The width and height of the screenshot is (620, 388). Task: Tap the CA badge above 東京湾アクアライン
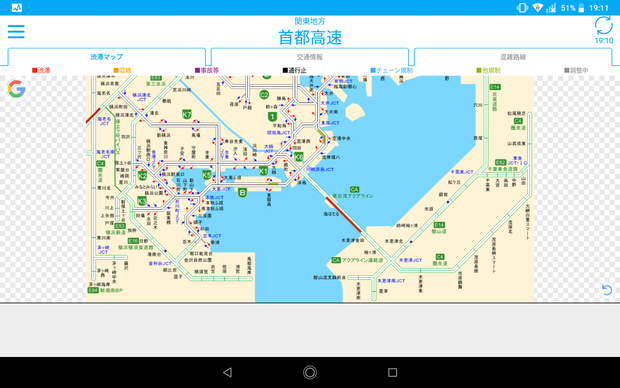(354, 189)
